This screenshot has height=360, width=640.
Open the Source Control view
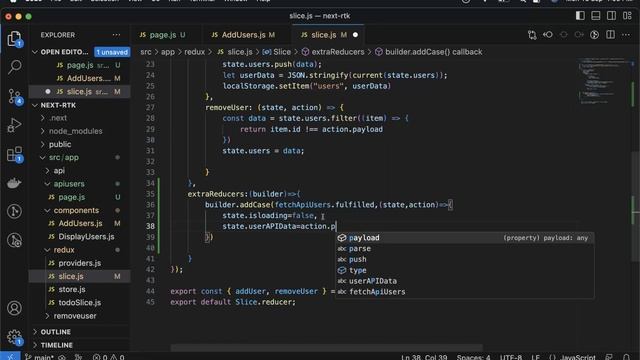14,97
